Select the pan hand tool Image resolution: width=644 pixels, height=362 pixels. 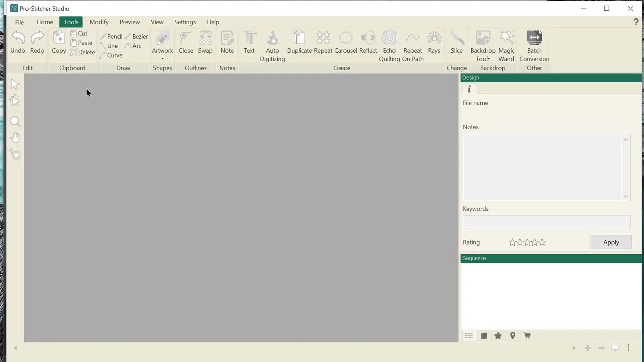tap(15, 138)
